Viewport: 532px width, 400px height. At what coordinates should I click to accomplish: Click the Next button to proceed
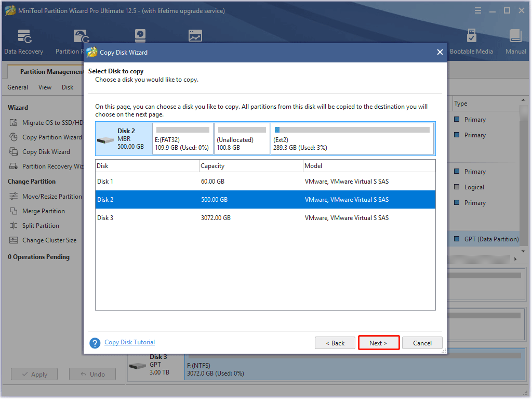[x=379, y=342]
